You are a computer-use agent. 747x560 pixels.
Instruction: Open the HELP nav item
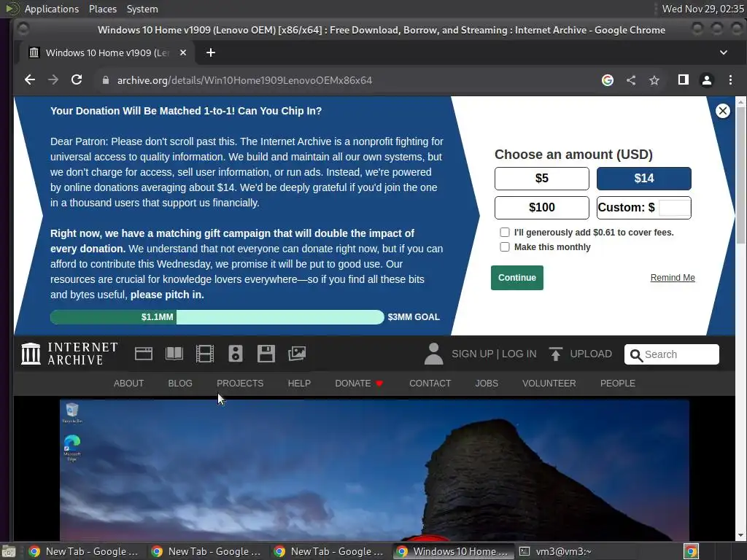[299, 384]
